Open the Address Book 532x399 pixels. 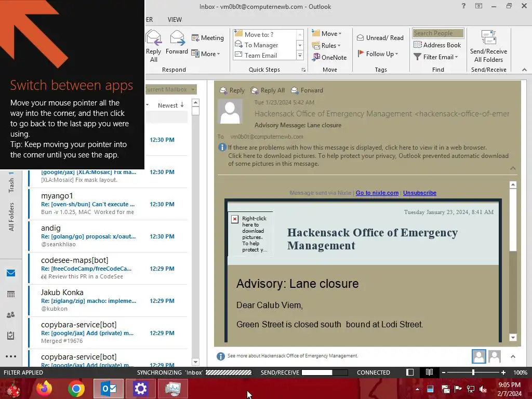point(437,45)
